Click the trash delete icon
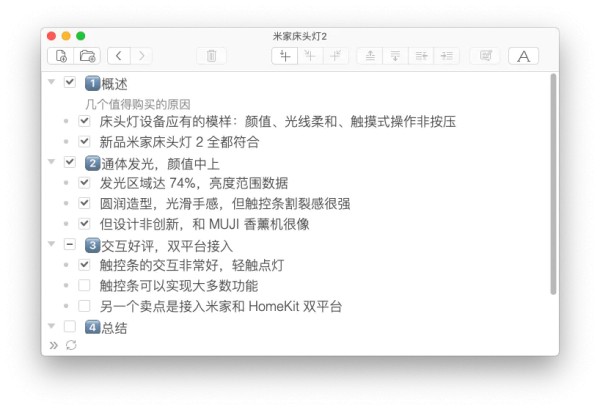600x410 pixels. tap(211, 56)
